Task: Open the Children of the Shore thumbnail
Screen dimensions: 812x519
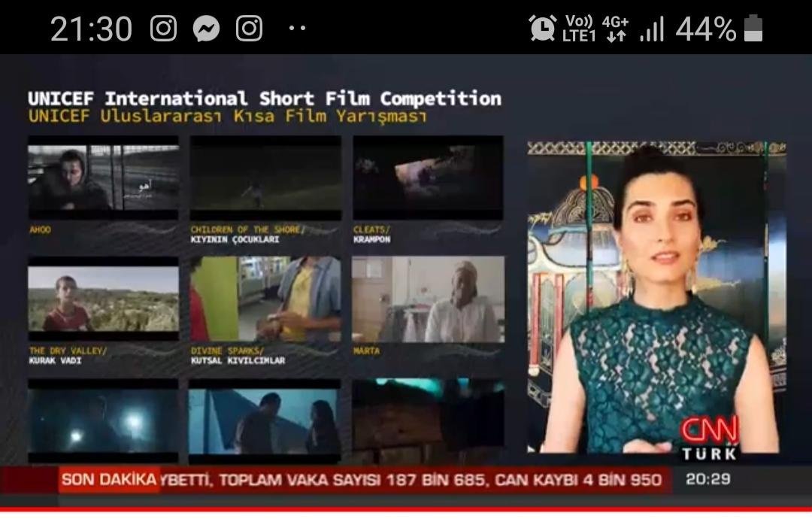Action: (x=265, y=178)
